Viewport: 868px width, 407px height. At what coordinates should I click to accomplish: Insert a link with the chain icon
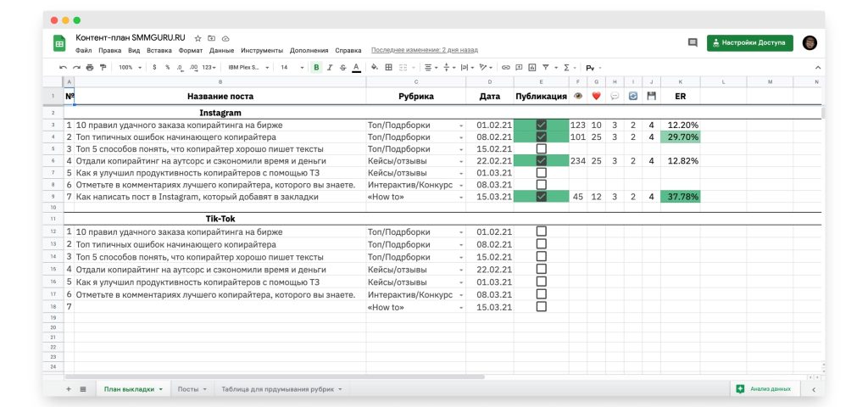point(506,67)
